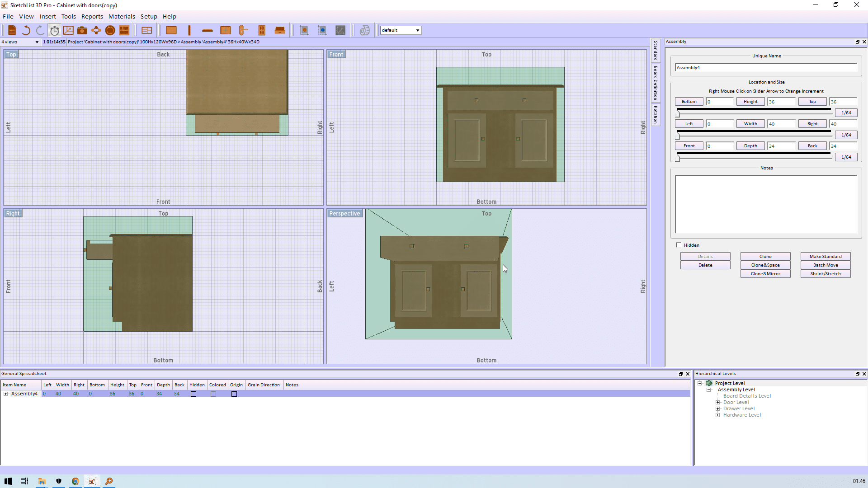868x488 pixels.
Task: Open the 4 views dropdown
Action: (x=37, y=42)
